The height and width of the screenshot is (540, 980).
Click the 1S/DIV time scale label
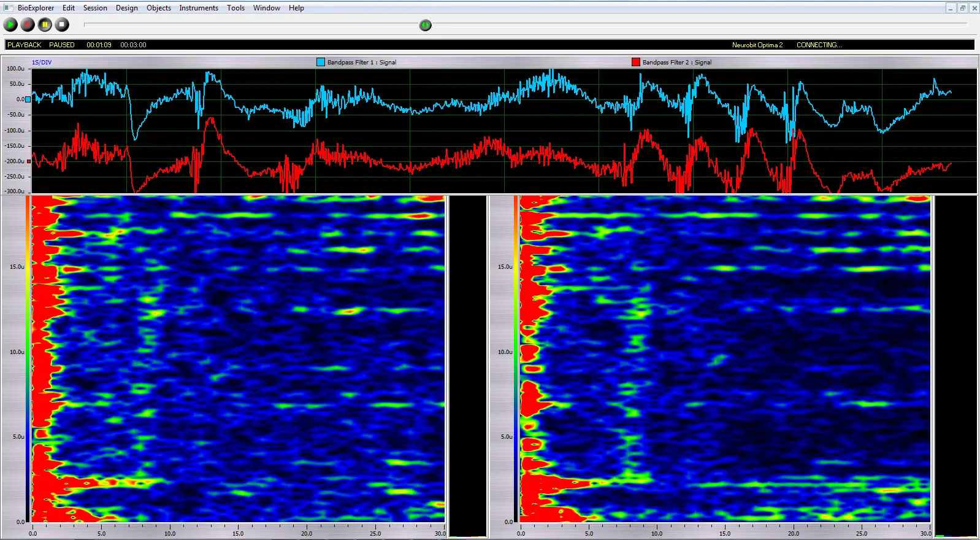point(42,63)
